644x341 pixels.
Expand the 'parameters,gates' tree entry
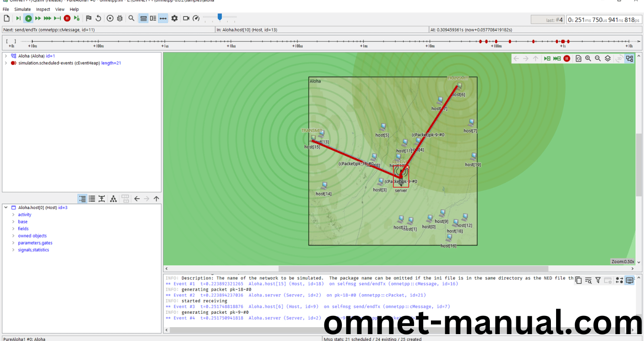pos(13,243)
